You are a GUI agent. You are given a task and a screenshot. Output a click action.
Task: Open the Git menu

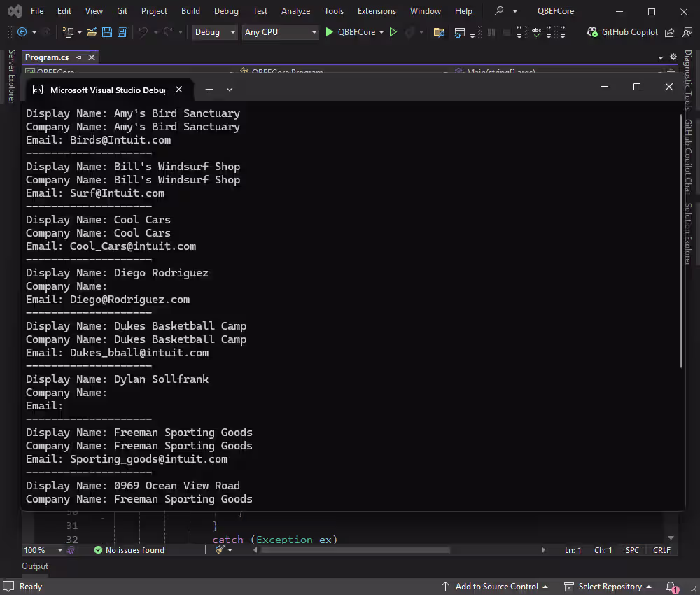tap(122, 10)
